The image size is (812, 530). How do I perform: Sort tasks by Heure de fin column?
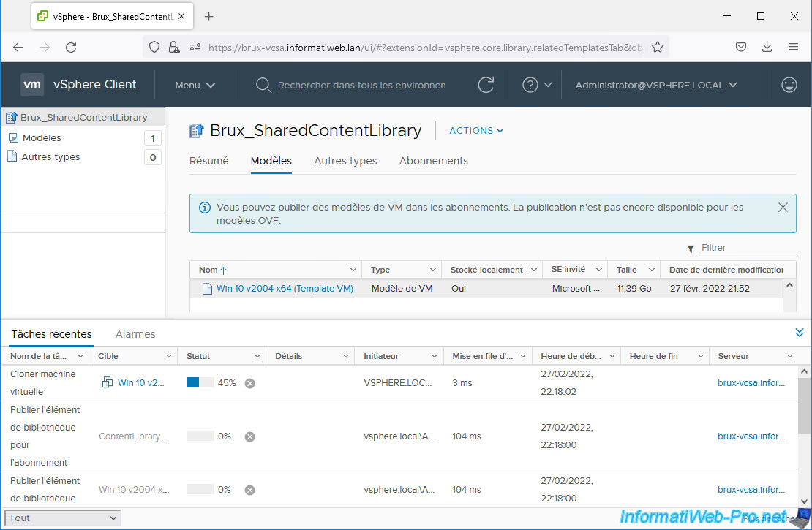tap(653, 356)
